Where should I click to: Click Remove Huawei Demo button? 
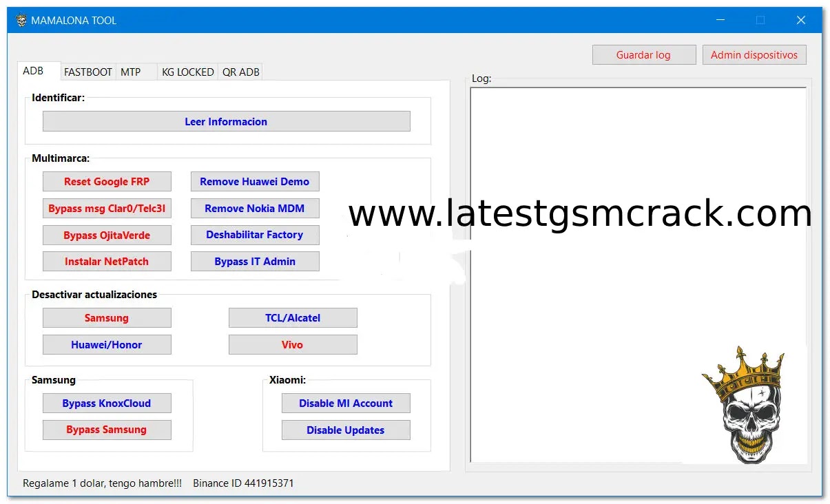click(x=255, y=182)
